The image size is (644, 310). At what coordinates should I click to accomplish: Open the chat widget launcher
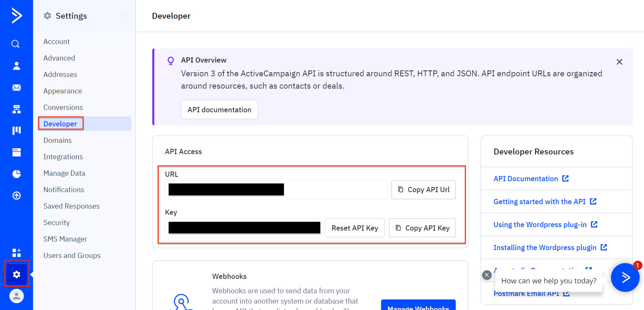coord(625,277)
